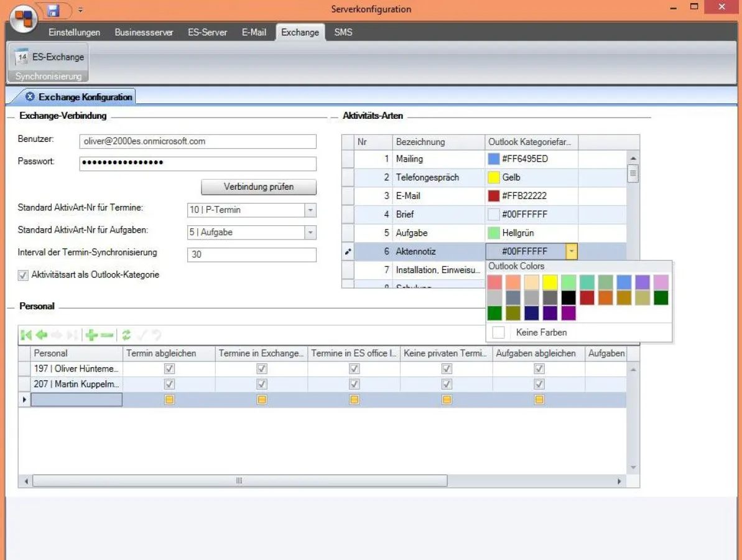This screenshot has height=560, width=742.
Task: Uncheck Termin abgleichen for Oliver Hünteme
Action: coord(169,369)
